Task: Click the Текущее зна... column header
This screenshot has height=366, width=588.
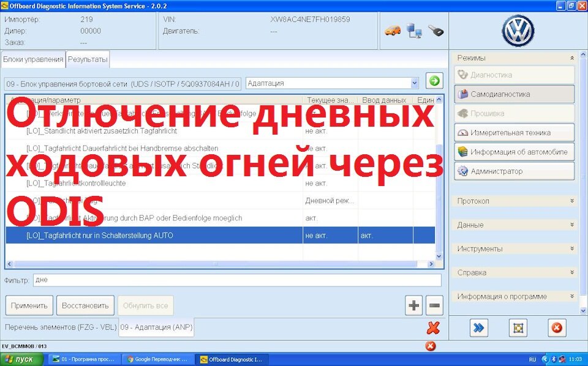Action: click(330, 100)
